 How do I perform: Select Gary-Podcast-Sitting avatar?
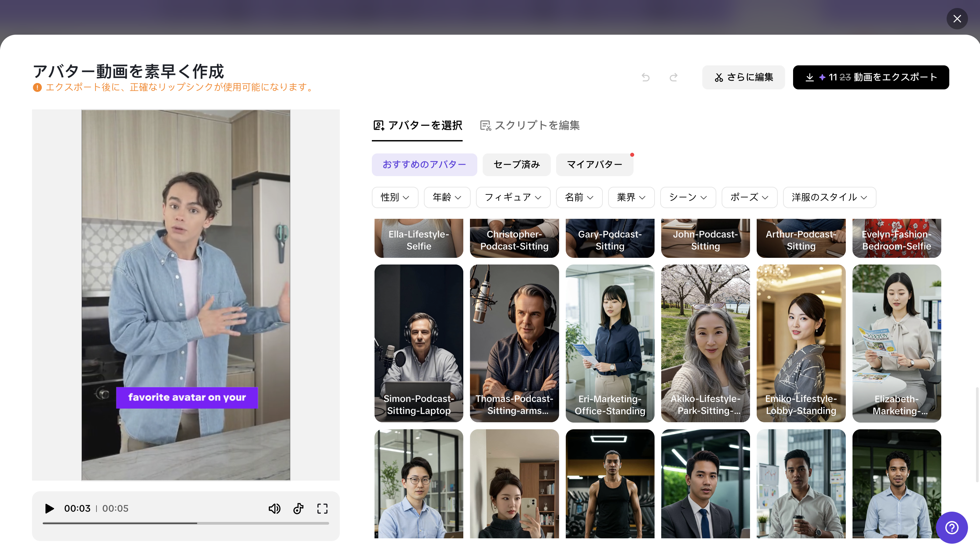click(610, 238)
